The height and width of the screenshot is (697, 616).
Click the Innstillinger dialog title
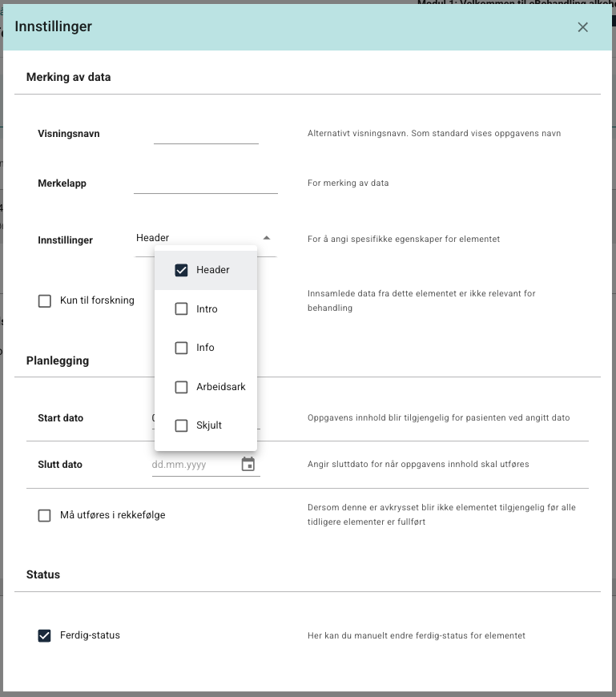tap(54, 26)
